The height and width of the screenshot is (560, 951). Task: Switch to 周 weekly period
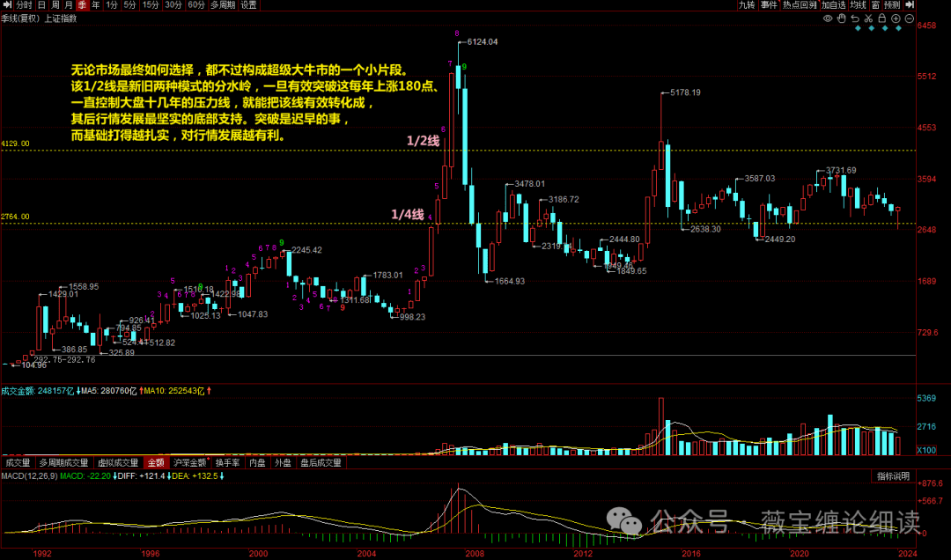click(55, 5)
